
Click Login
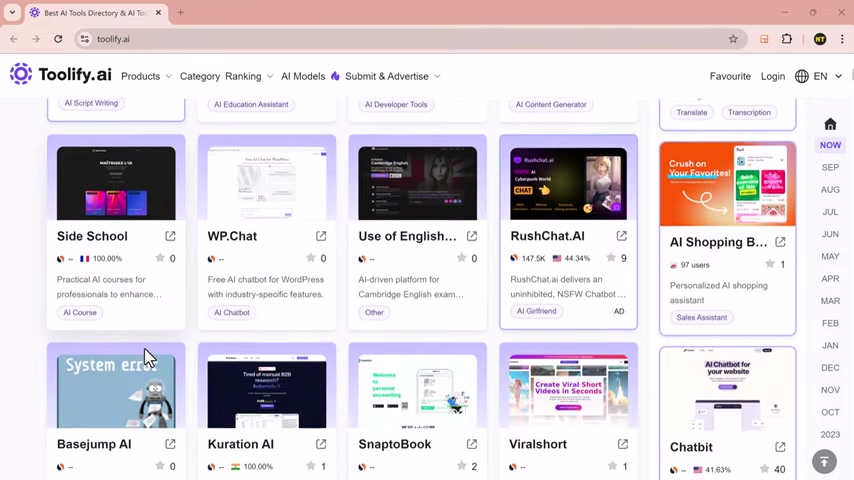click(x=773, y=76)
